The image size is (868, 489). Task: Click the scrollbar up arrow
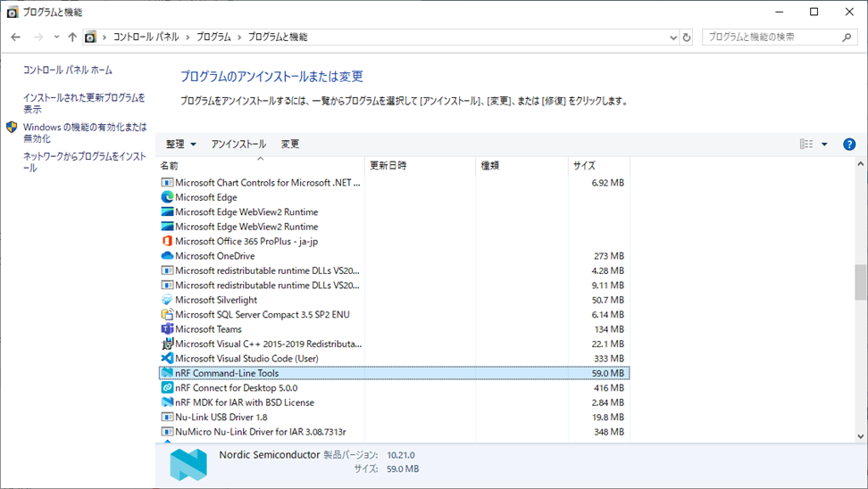[860, 163]
